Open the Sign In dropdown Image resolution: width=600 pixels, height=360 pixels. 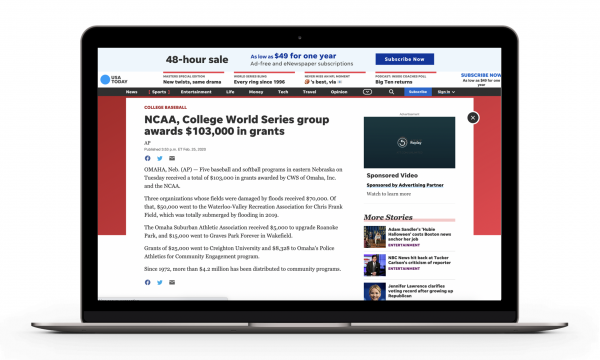446,92
